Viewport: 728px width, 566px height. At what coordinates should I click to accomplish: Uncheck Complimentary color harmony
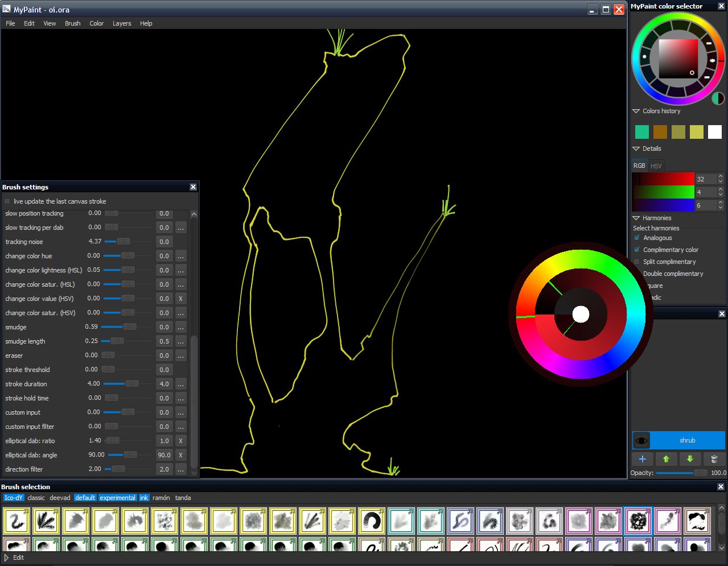coord(637,250)
